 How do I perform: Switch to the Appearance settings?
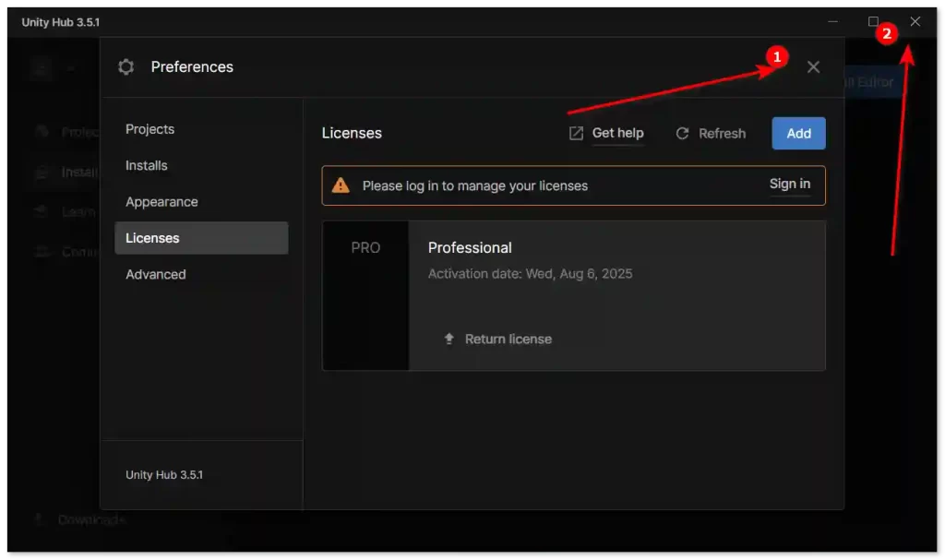click(161, 202)
